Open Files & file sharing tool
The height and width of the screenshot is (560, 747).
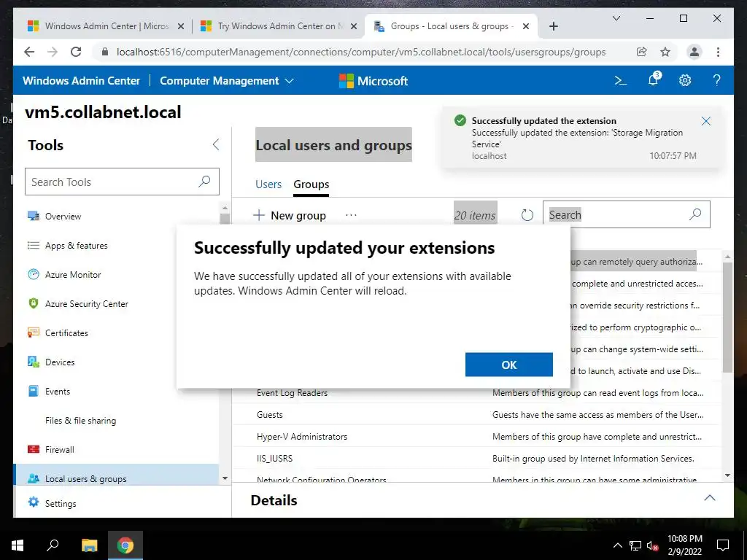pos(116,421)
